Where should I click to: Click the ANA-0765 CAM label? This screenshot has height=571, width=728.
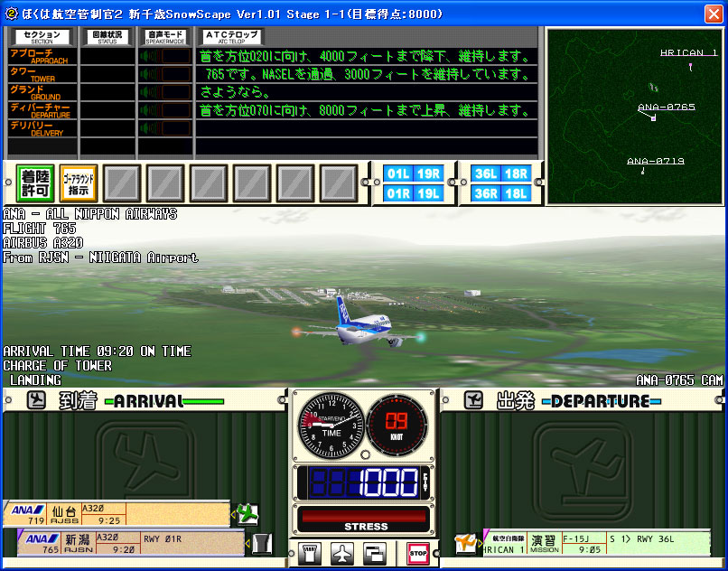click(x=679, y=380)
